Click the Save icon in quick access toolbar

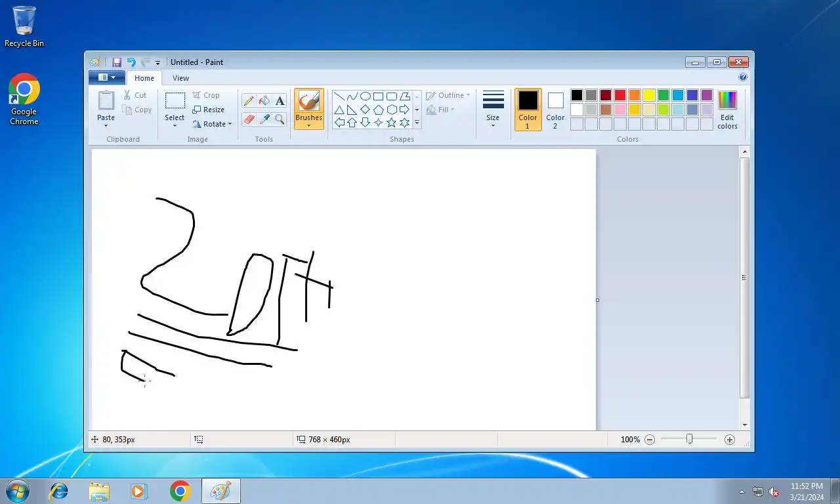[x=117, y=62]
